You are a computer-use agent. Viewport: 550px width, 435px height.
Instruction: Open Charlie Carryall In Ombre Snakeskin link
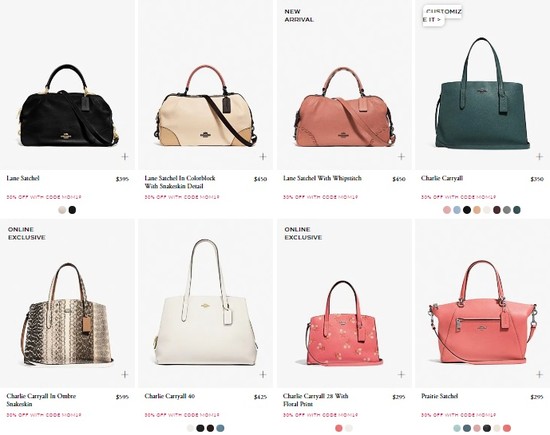(41, 400)
